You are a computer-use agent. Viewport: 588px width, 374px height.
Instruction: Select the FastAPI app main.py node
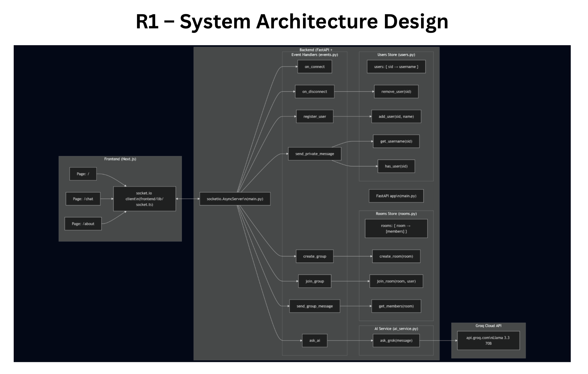click(396, 196)
